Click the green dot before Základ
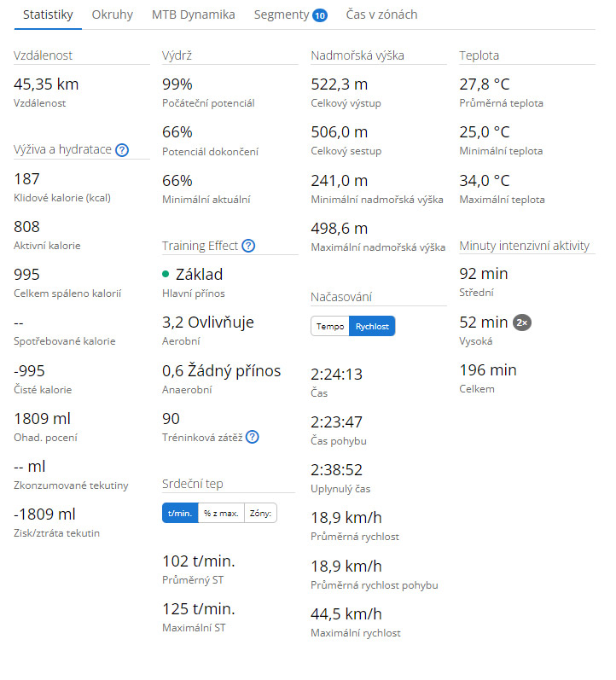This screenshot has height=680, width=616. coord(166,275)
